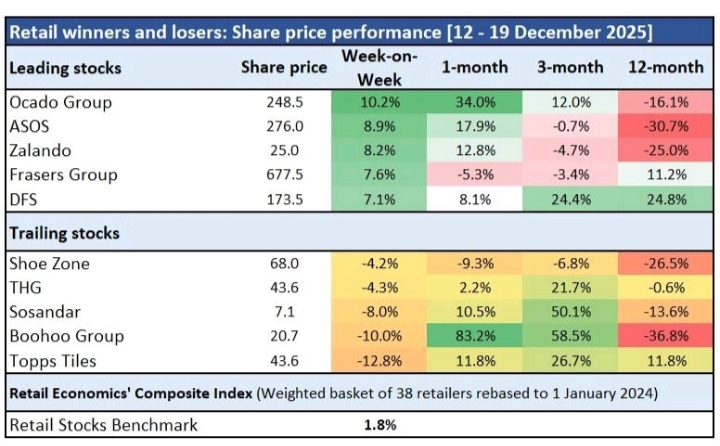720x446 pixels.
Task: Select the Frasers Group row label
Action: click(62, 175)
